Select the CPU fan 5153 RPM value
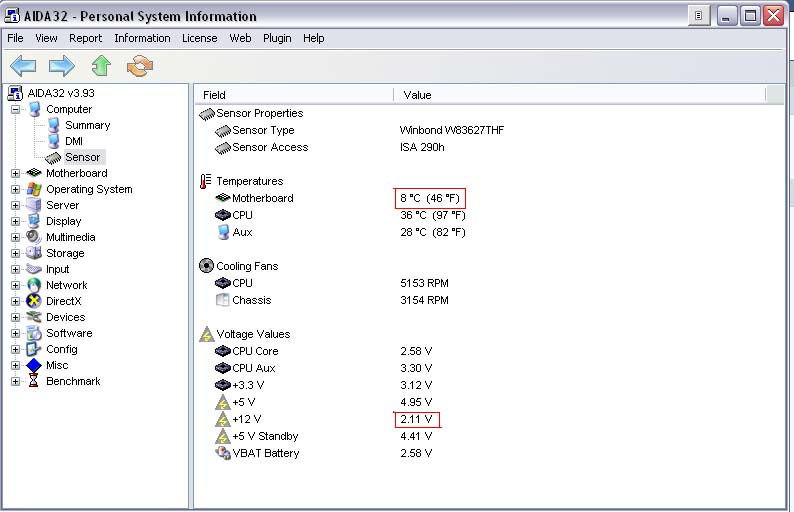This screenshot has width=794, height=512. 424,283
